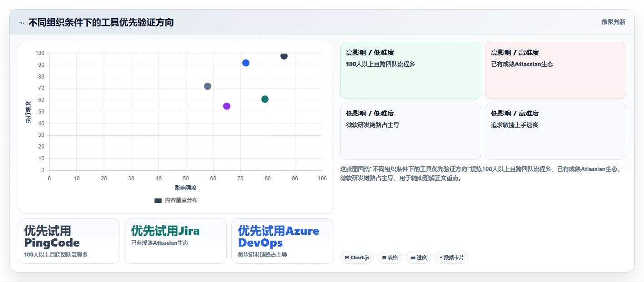Image resolution: width=644 pixels, height=282 pixels.
Task: Click the Chart.js tag chip
Action: click(357, 257)
